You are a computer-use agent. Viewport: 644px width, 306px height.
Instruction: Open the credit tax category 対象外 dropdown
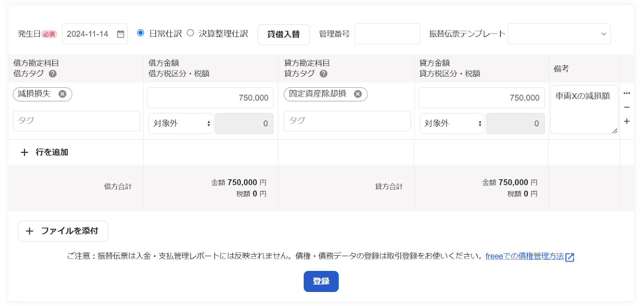pos(452,123)
